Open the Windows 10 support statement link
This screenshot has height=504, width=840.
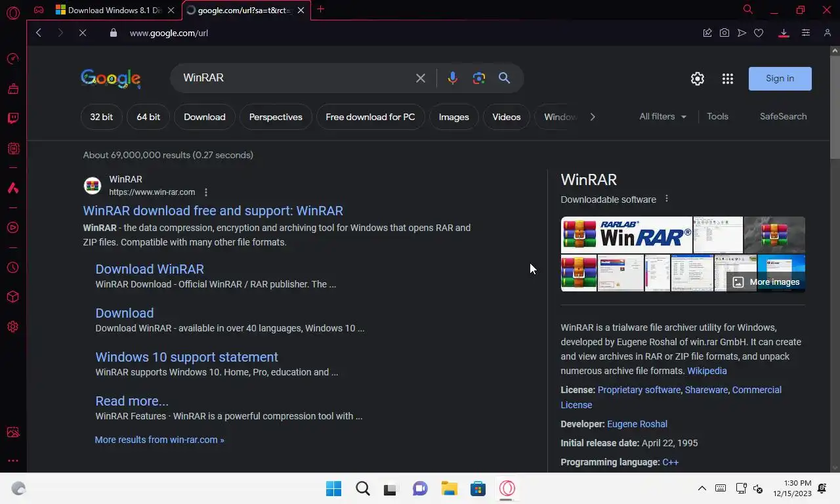(x=187, y=357)
